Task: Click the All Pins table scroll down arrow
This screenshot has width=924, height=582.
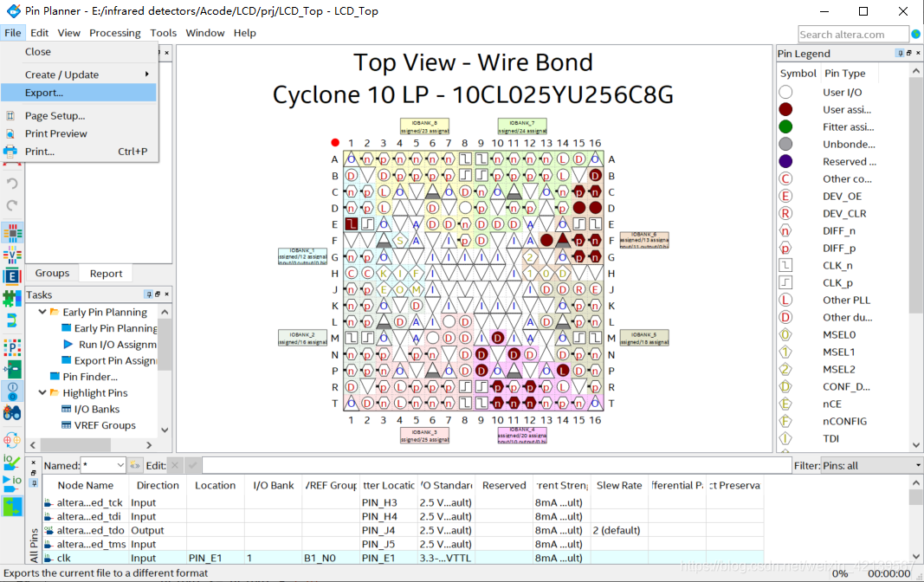Action: point(916,556)
